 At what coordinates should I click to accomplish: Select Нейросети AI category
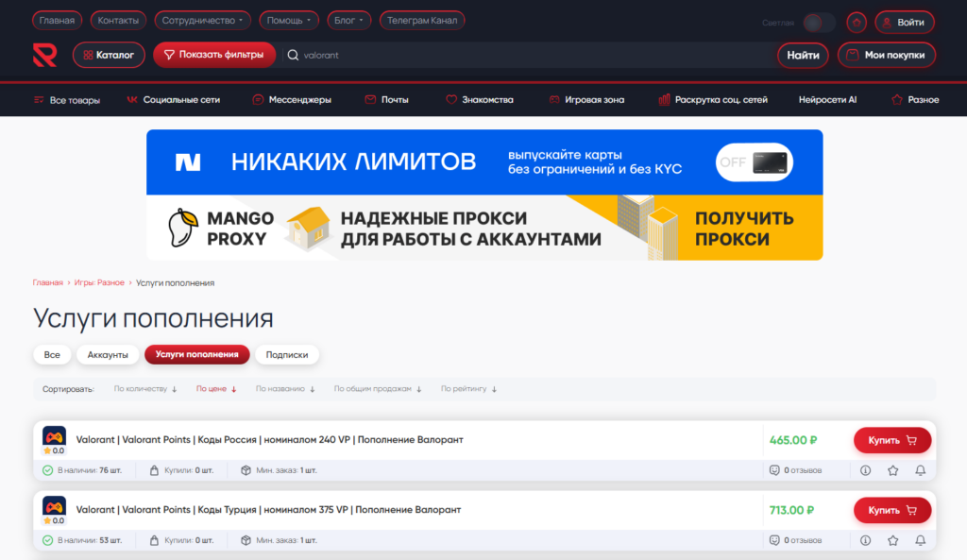(x=827, y=100)
